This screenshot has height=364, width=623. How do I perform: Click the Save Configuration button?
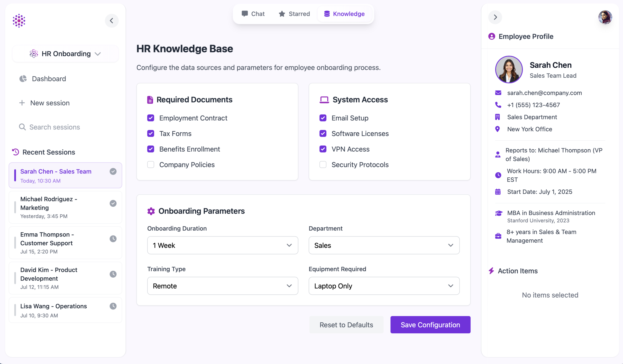click(430, 325)
